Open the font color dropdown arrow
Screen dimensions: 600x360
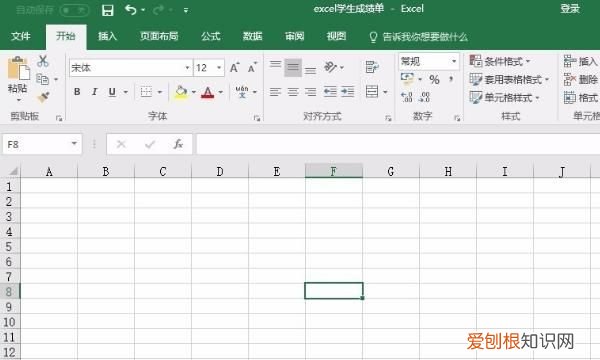(x=221, y=92)
